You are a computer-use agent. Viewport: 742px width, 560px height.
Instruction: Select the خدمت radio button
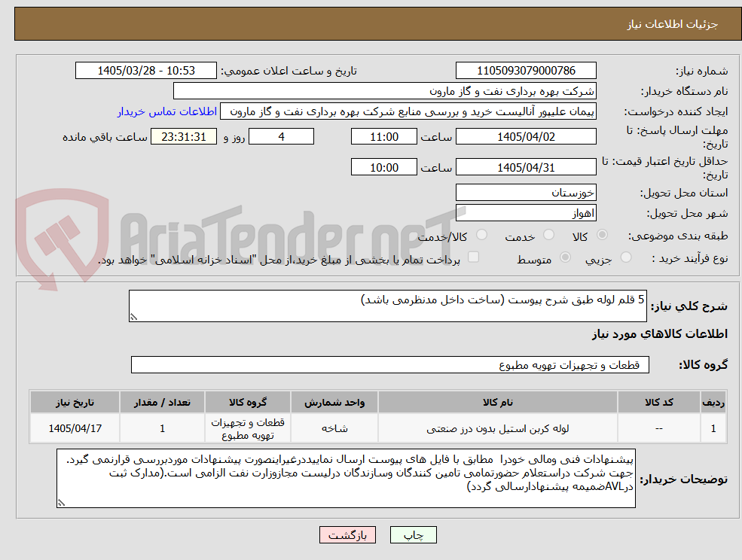tap(549, 235)
